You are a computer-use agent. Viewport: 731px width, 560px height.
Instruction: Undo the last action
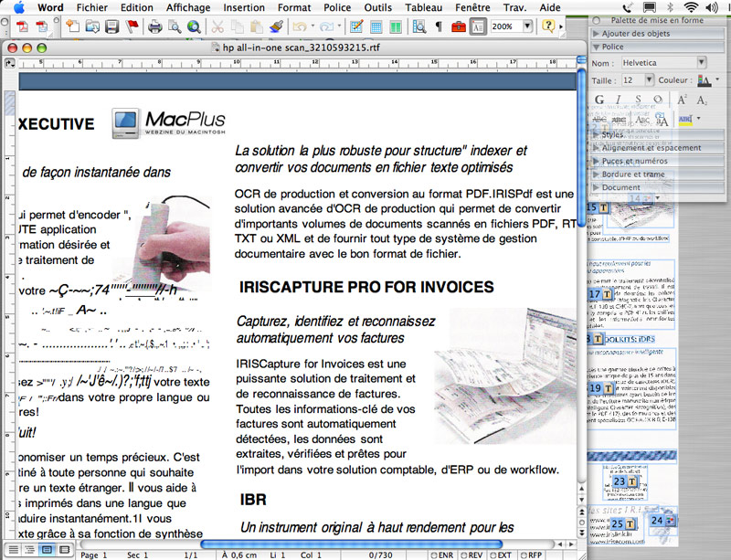coord(300,26)
